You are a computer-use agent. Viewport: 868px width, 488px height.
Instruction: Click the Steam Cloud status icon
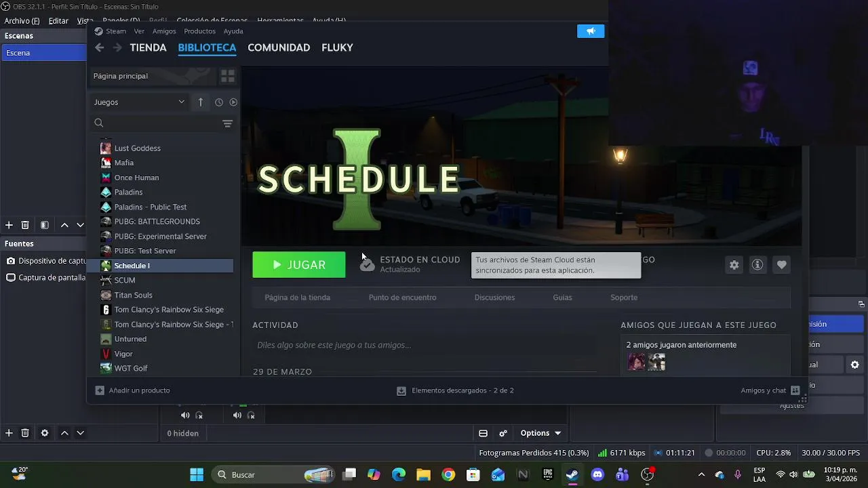coord(367,264)
